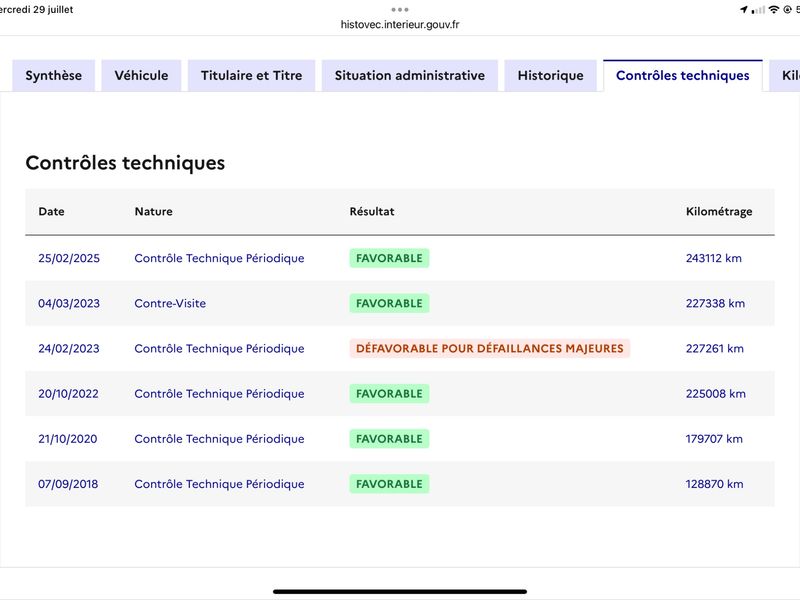
Task: Switch to the Véhicule tab
Action: pyautogui.click(x=141, y=76)
